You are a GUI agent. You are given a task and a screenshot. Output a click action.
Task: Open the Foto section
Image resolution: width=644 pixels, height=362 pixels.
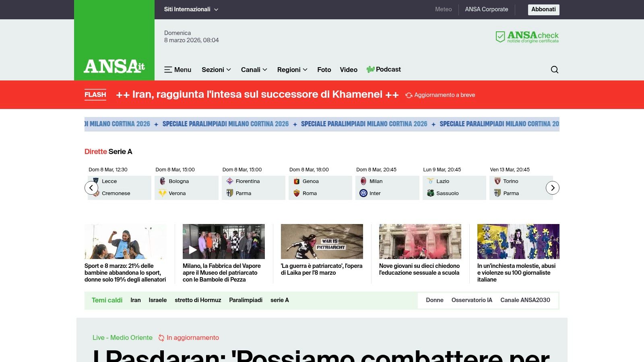coord(324,70)
